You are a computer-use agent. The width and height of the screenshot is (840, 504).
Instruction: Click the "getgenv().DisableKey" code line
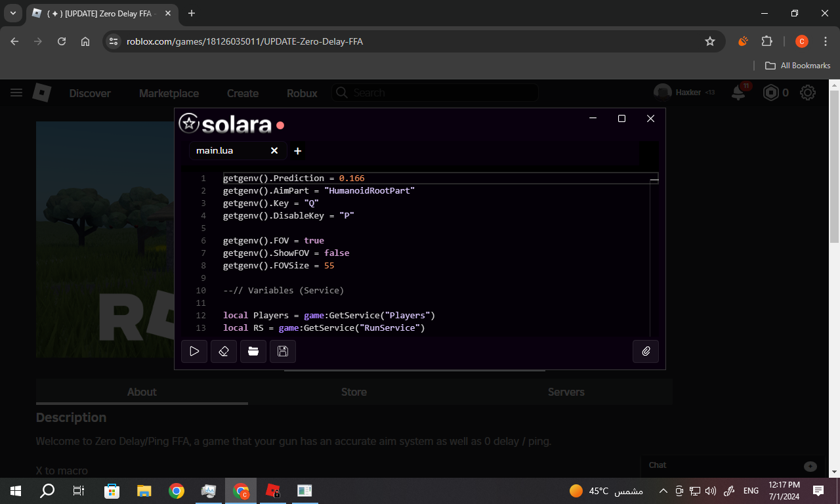pos(289,216)
